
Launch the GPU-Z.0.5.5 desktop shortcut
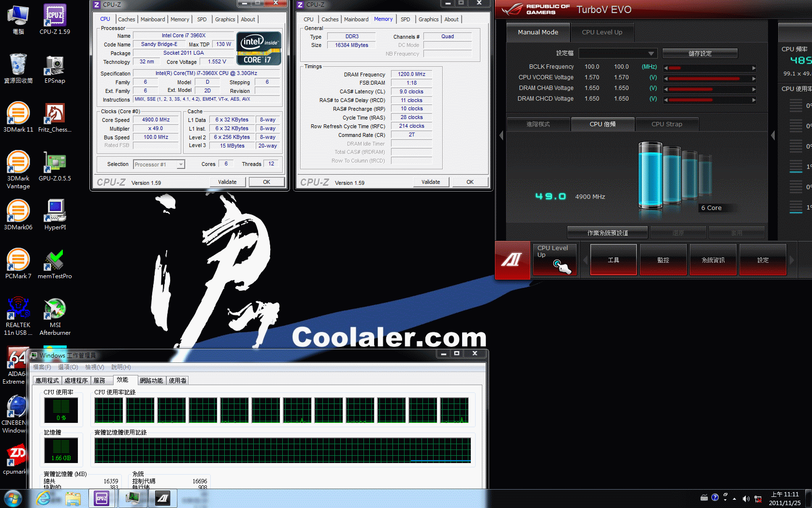(55, 166)
